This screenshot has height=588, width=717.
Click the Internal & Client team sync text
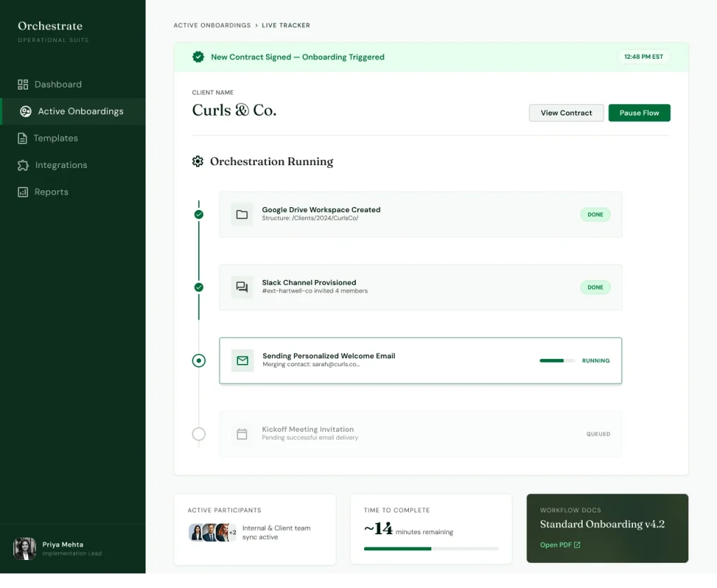[x=276, y=533]
